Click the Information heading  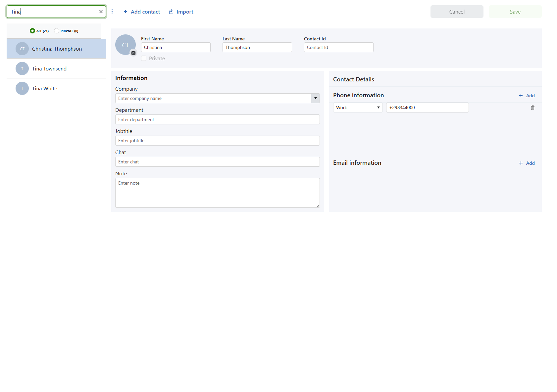tap(131, 78)
